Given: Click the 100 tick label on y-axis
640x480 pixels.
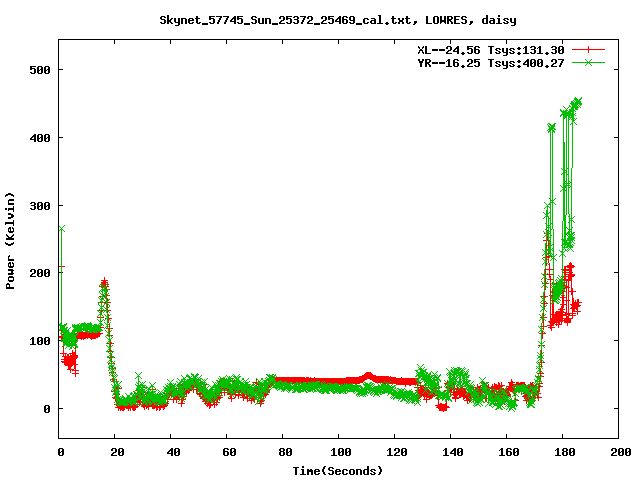Looking at the screenshot, I should pos(39,341).
